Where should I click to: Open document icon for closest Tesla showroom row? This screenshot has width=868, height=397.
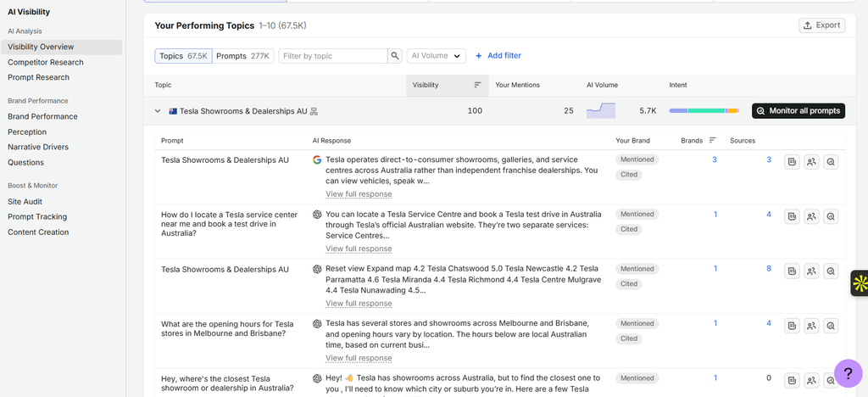793,380
